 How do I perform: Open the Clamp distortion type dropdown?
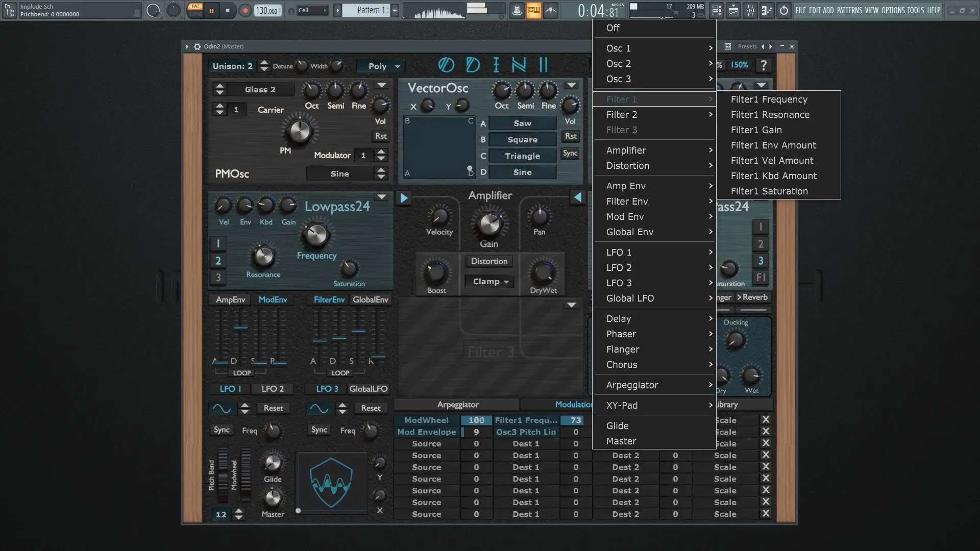coord(490,282)
